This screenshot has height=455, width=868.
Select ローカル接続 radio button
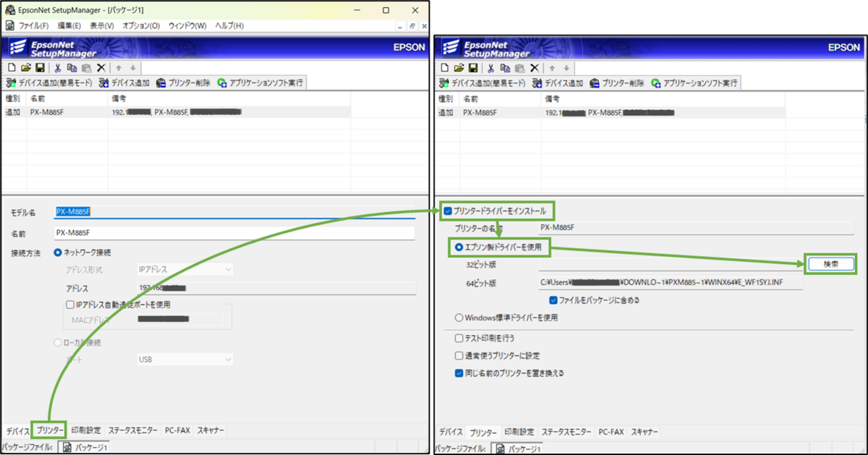[58, 342]
